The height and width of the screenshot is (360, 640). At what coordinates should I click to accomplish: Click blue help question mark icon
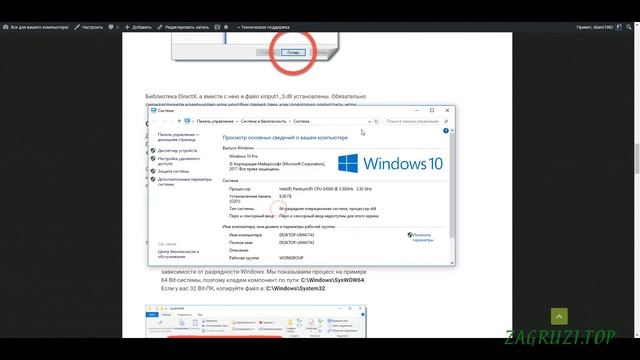pyautogui.click(x=446, y=131)
